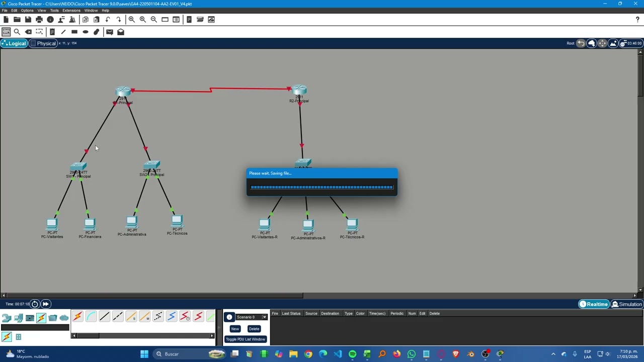Switch to Logical workspace view
Image resolution: width=644 pixels, height=362 pixels.
coord(14,43)
